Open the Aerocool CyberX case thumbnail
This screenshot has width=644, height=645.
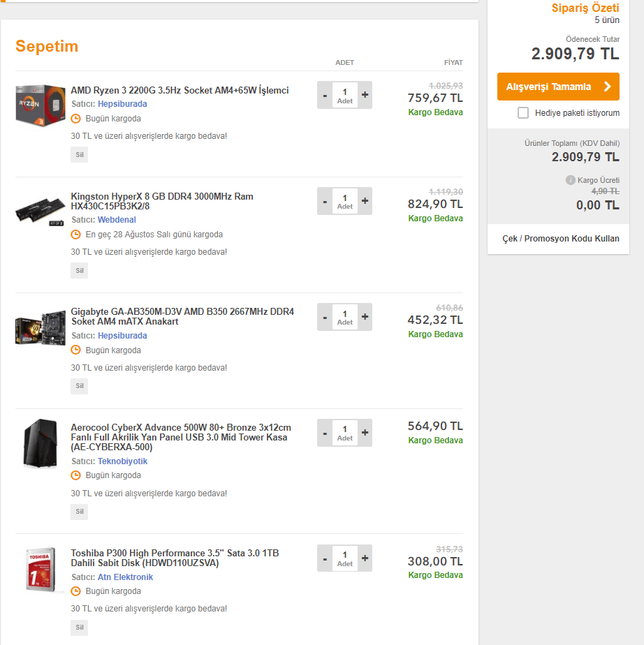[x=41, y=444]
